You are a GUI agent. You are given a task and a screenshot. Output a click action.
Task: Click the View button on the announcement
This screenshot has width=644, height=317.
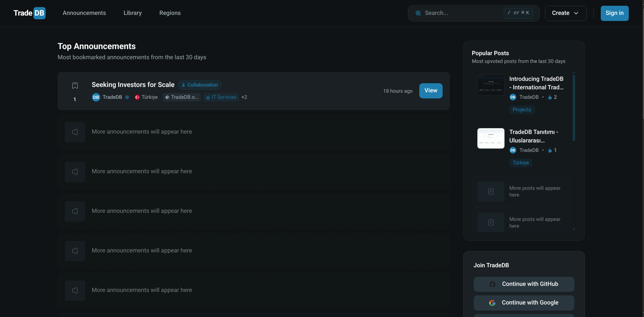click(430, 91)
